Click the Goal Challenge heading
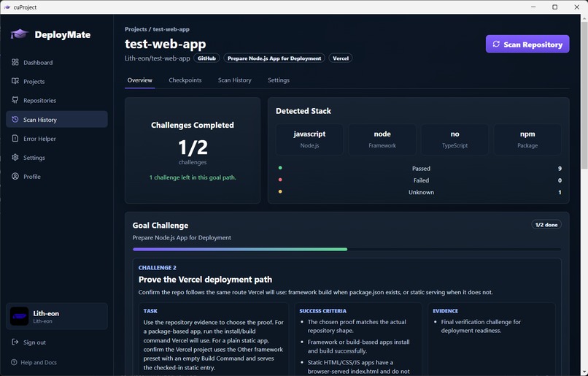 (x=160, y=225)
